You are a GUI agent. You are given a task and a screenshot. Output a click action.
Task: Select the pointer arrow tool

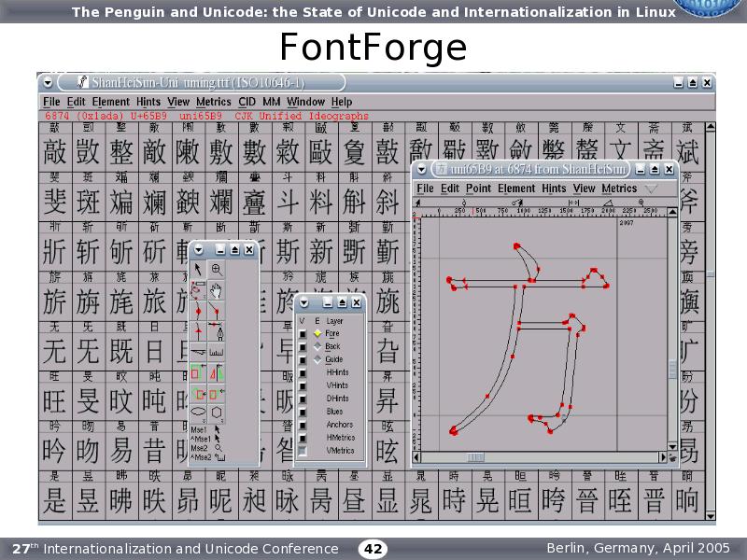point(199,269)
